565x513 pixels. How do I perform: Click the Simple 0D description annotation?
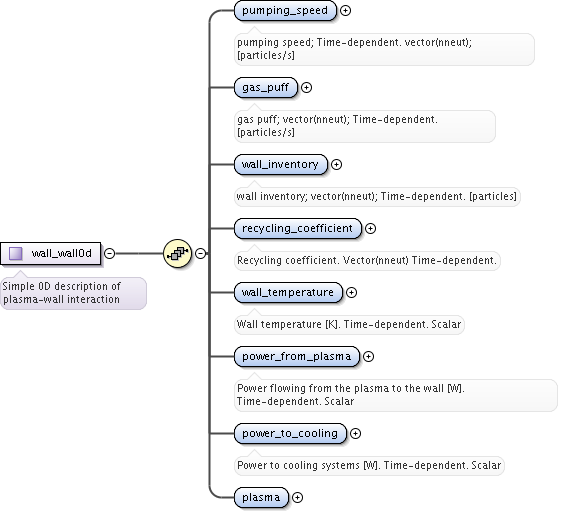tap(74, 293)
